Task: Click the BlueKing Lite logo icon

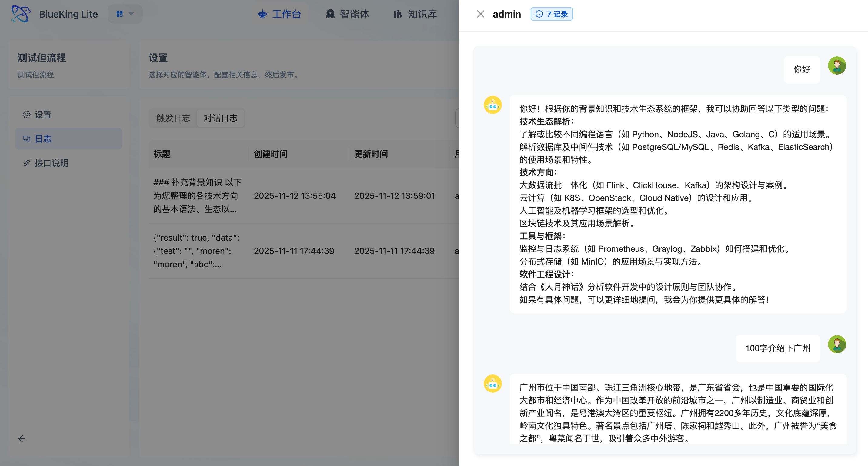Action: pos(20,14)
